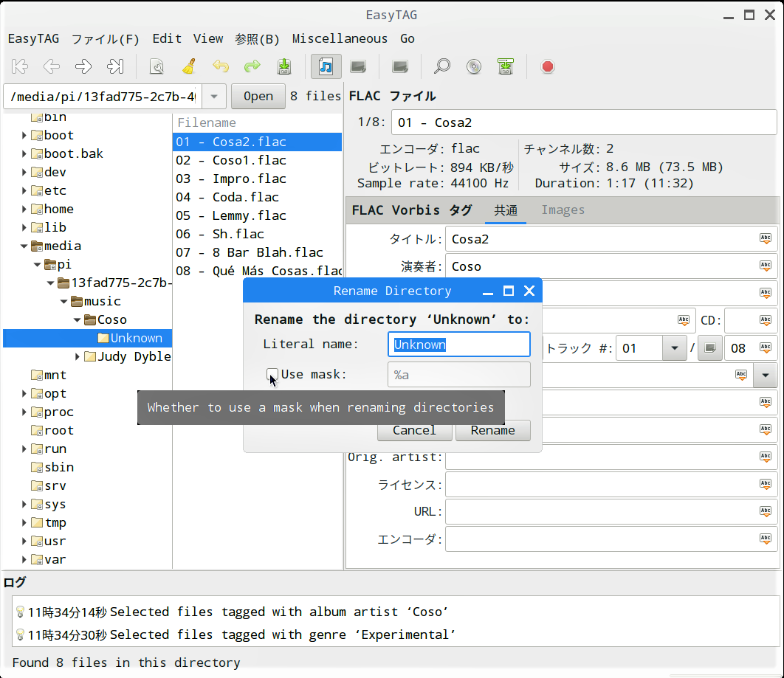
Task: Expand the usr folder node
Action: point(24,541)
